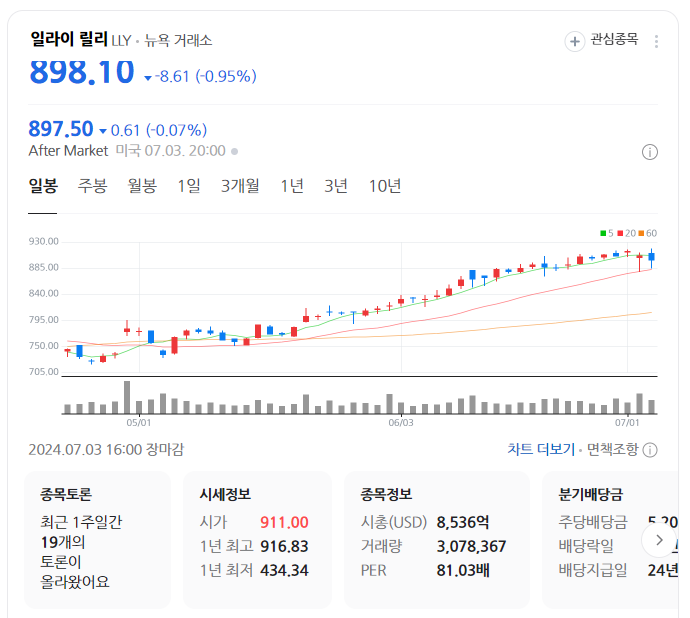Click the After Market label

point(68,151)
